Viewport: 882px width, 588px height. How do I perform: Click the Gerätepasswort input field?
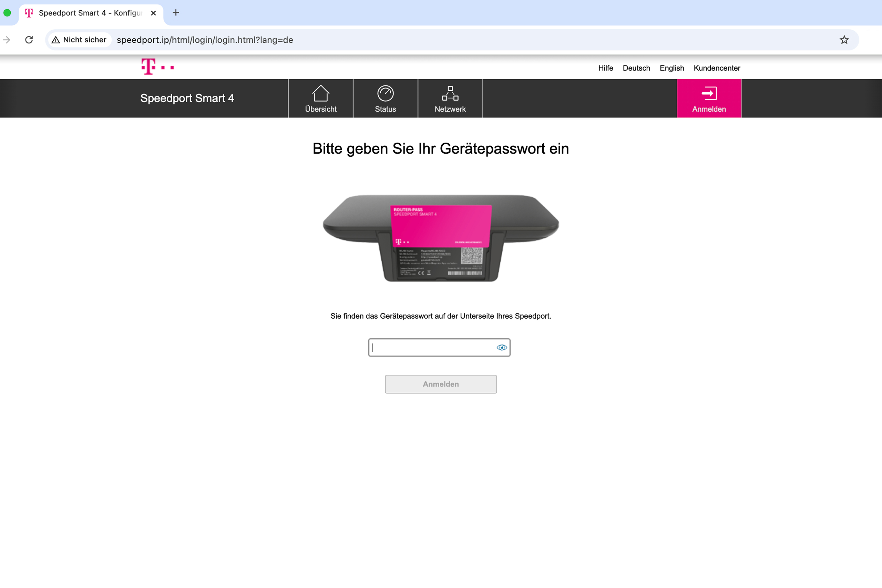coord(431,348)
